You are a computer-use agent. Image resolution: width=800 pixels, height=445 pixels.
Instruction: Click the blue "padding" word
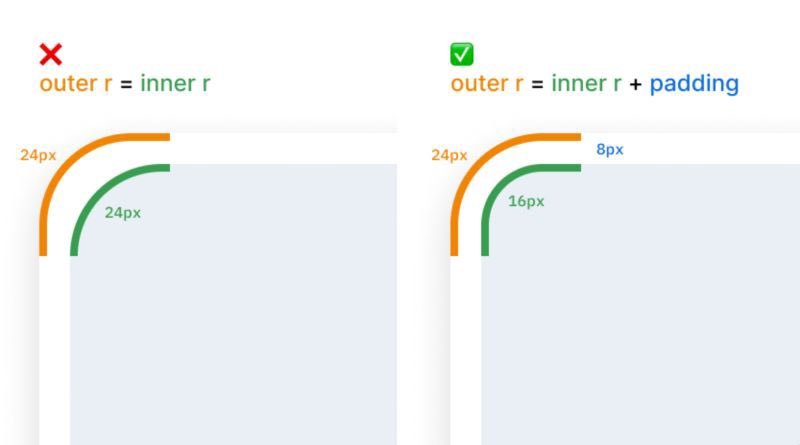pyautogui.click(x=694, y=84)
